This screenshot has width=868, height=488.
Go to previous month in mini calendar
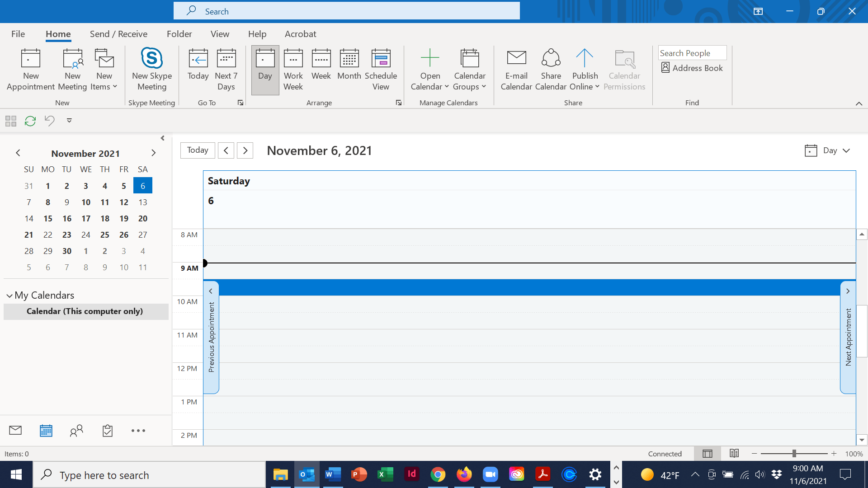(x=18, y=153)
